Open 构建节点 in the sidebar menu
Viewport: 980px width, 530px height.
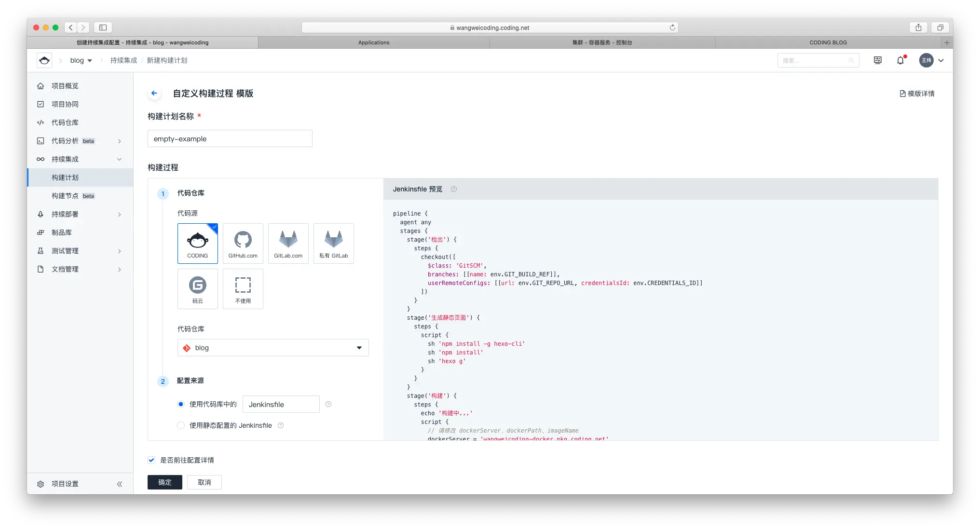[65, 196]
